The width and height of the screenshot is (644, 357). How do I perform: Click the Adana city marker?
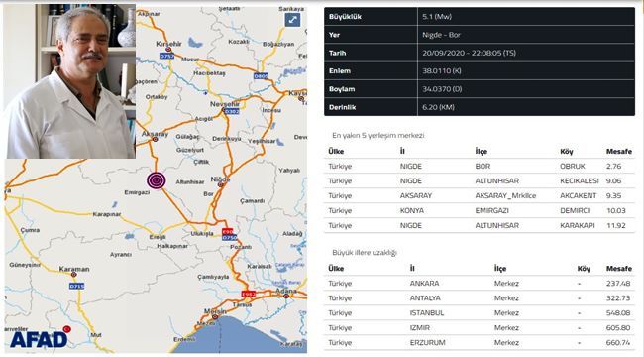tap(286, 296)
